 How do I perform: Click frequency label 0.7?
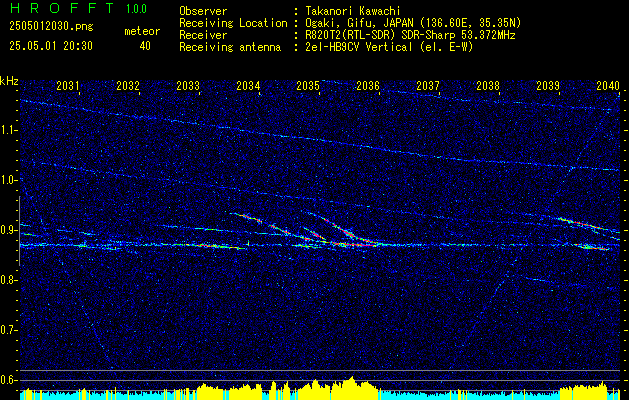click(8, 330)
